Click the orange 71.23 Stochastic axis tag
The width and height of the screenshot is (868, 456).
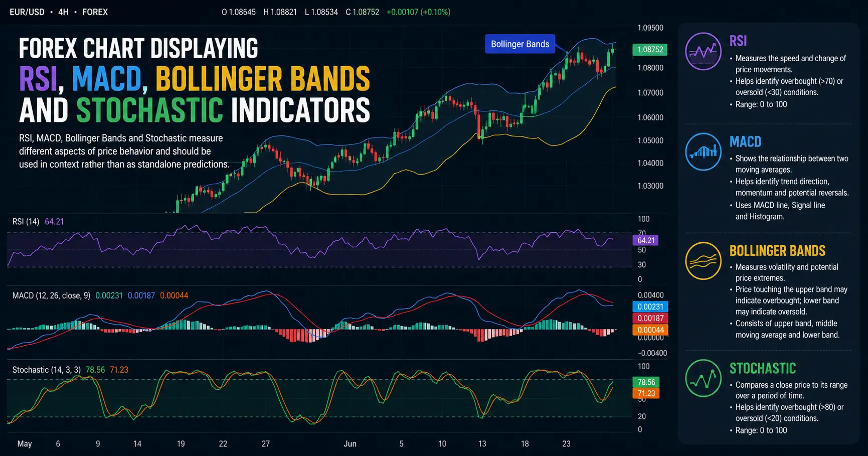tap(646, 393)
